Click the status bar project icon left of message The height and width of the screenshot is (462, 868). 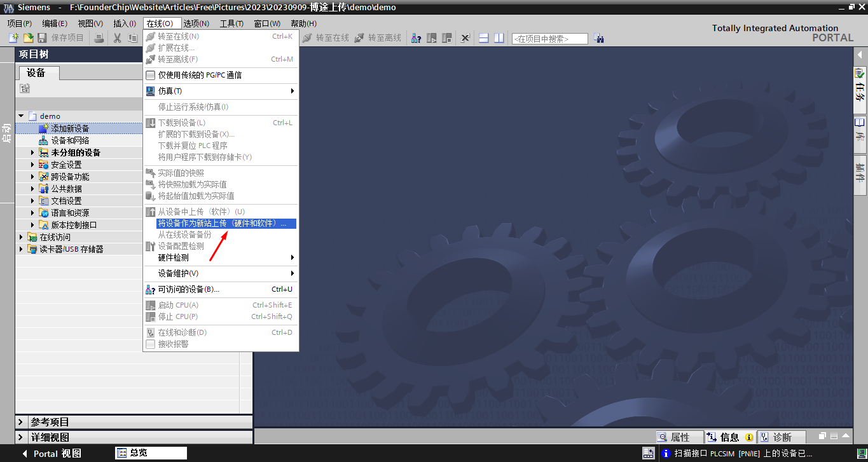pyautogui.click(x=649, y=454)
